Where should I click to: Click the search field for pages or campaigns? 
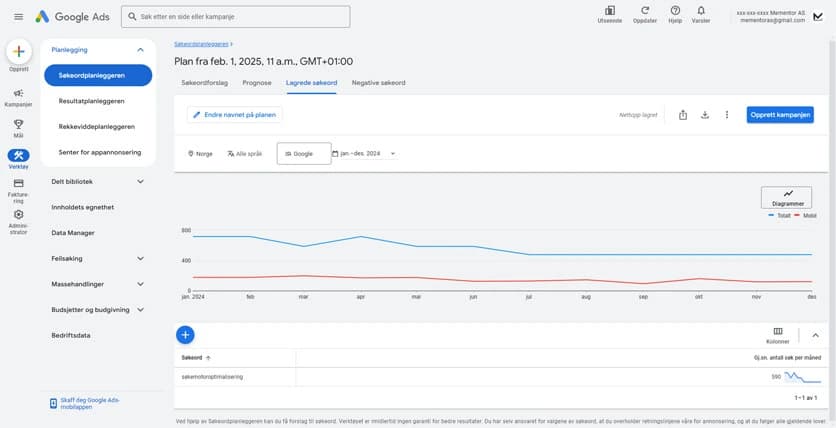236,17
